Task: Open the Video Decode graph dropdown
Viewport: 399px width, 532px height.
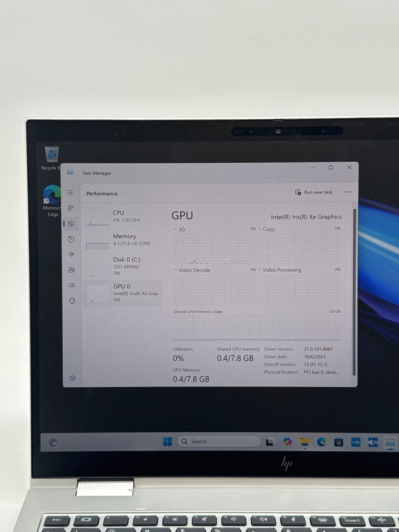Action: (192, 270)
